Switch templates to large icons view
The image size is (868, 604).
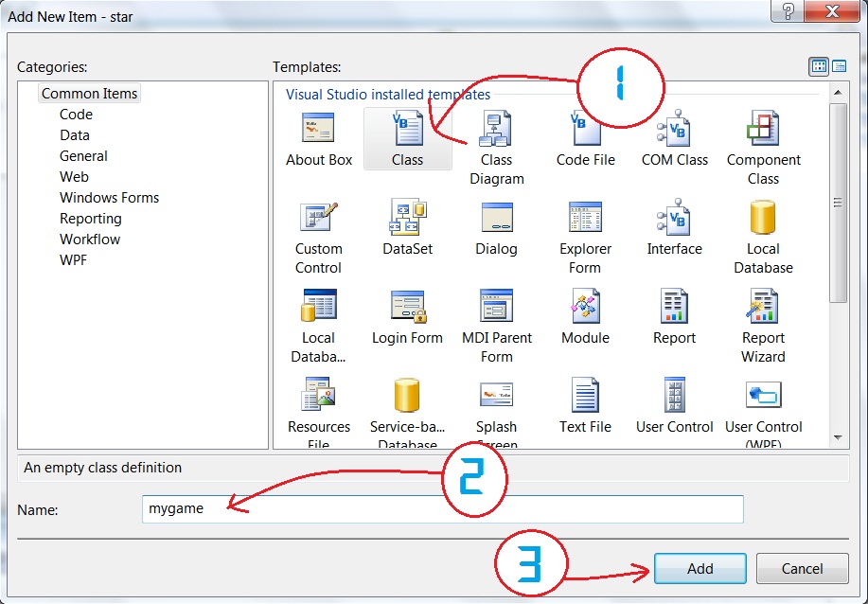pos(819,66)
